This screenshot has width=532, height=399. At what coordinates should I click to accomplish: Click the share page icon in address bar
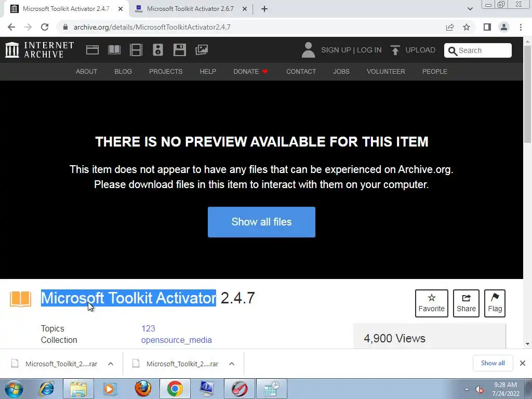click(450, 27)
